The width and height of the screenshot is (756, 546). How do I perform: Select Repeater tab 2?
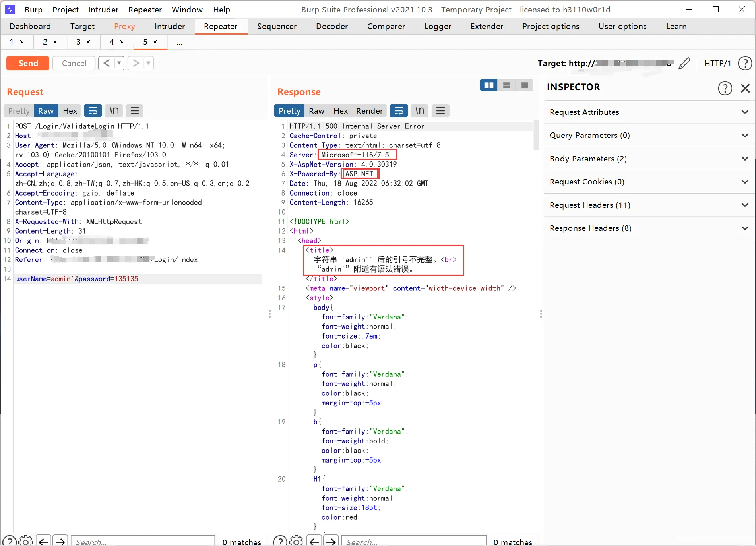click(x=45, y=42)
